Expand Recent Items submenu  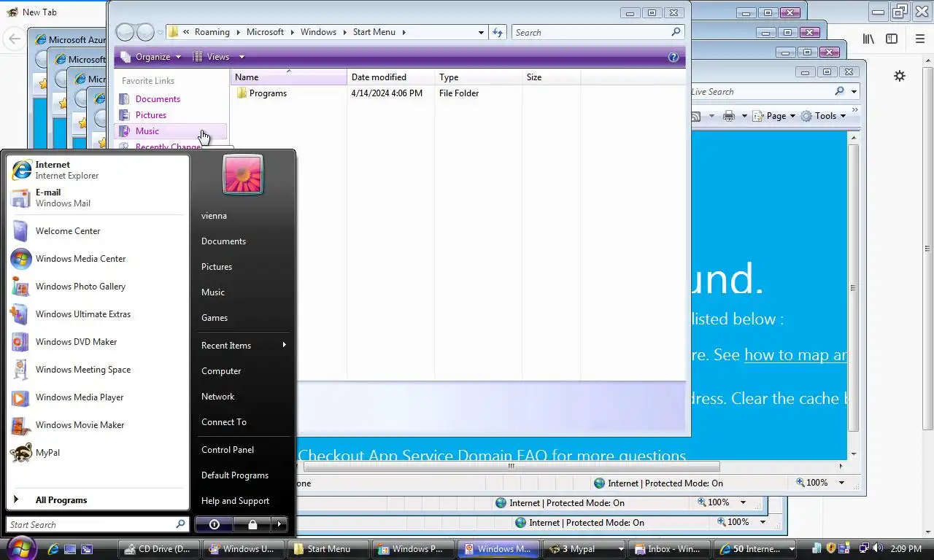(x=244, y=346)
